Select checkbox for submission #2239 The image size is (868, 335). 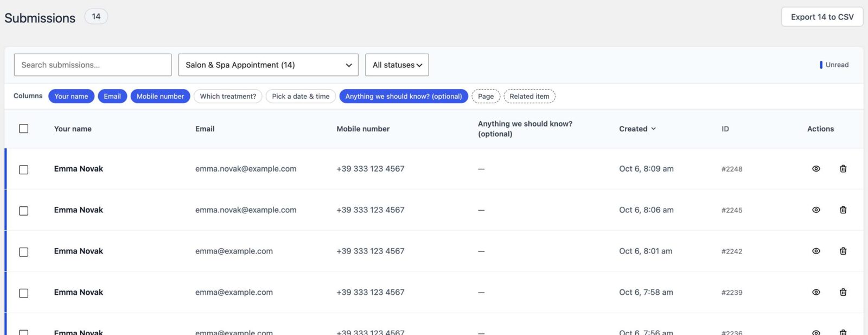[24, 293]
